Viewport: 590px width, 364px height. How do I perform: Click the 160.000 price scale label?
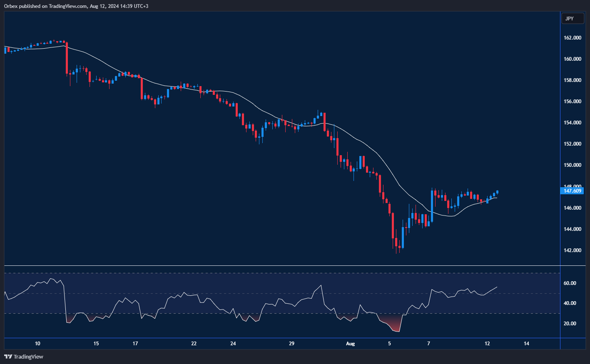pos(573,59)
